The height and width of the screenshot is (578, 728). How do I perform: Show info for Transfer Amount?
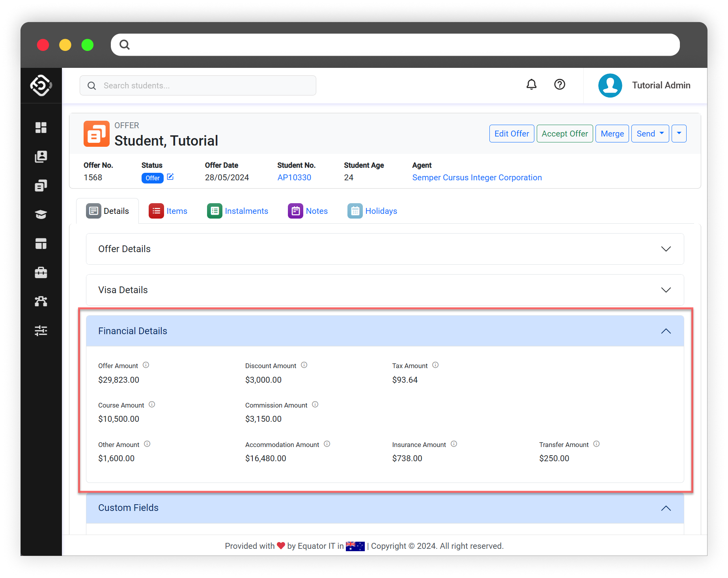click(x=596, y=444)
